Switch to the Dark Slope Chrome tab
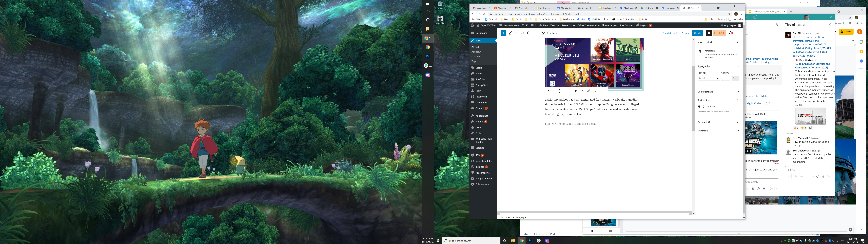 pyautogui.click(x=545, y=8)
